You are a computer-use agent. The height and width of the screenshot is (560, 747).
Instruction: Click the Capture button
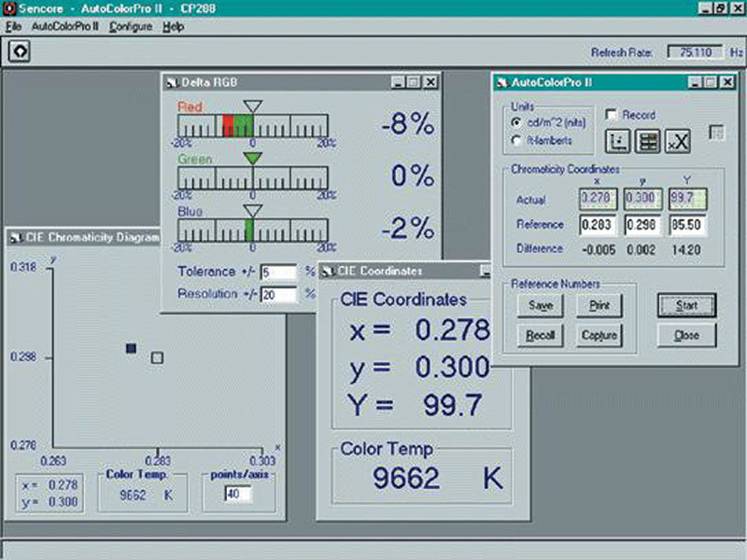(x=599, y=335)
